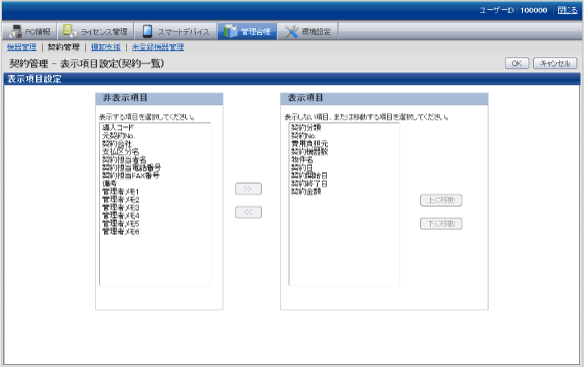Click the >> move-to-displayed button
The width and height of the screenshot is (584, 367).
point(248,189)
